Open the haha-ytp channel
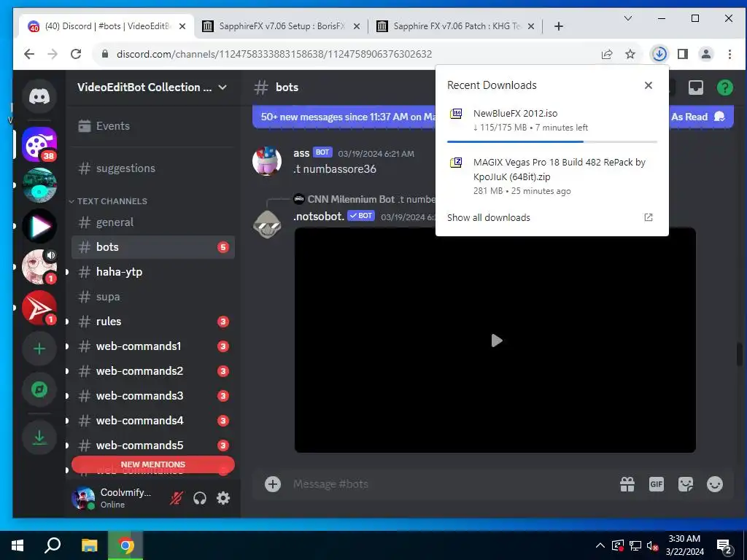This screenshot has height=560, width=747. click(152, 272)
